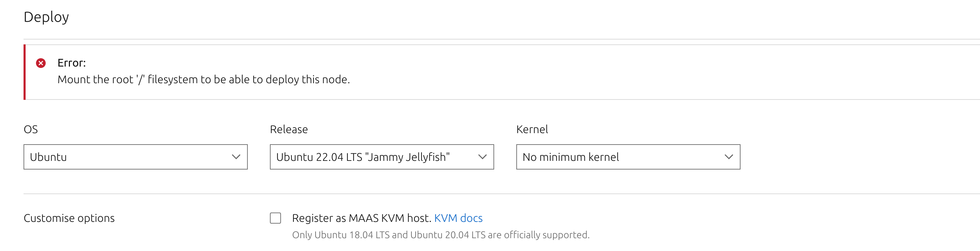Screen dimensions: 980x251
Task: Open the KVM docs link
Action: pos(458,218)
